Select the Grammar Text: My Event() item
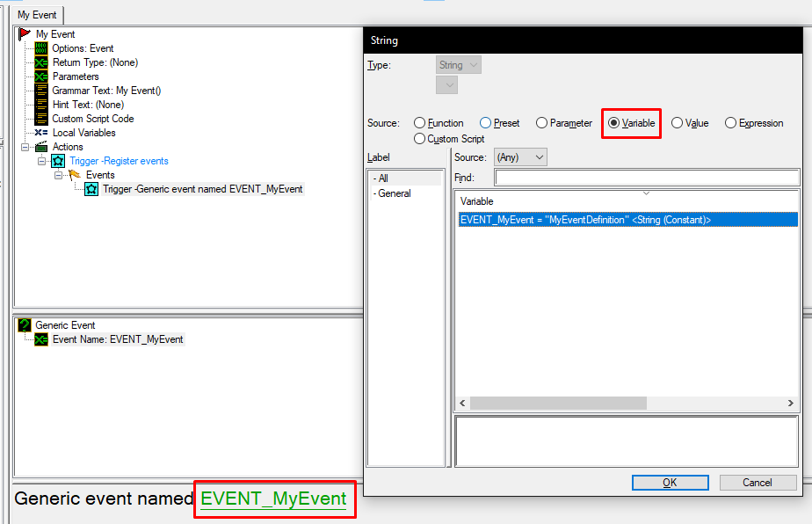 pos(106,91)
